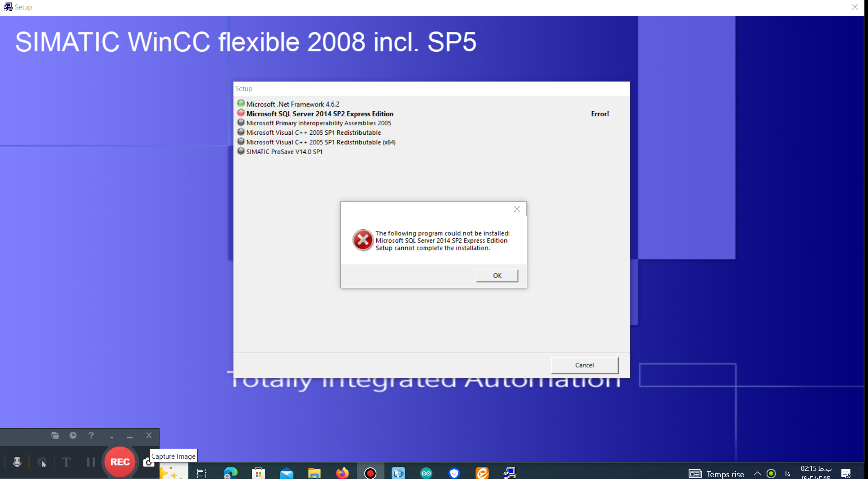Click OK in the error message dialog
868x479 pixels.
point(497,275)
